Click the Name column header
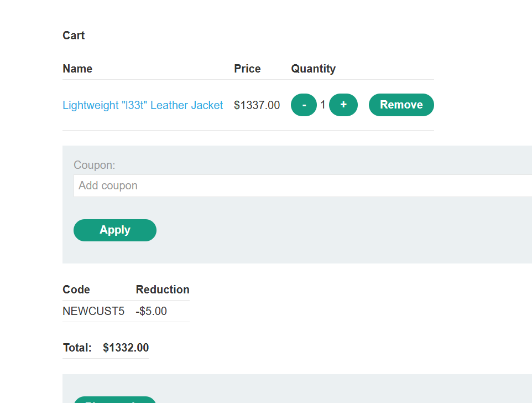Screen dimensions: 532x403 (77, 69)
